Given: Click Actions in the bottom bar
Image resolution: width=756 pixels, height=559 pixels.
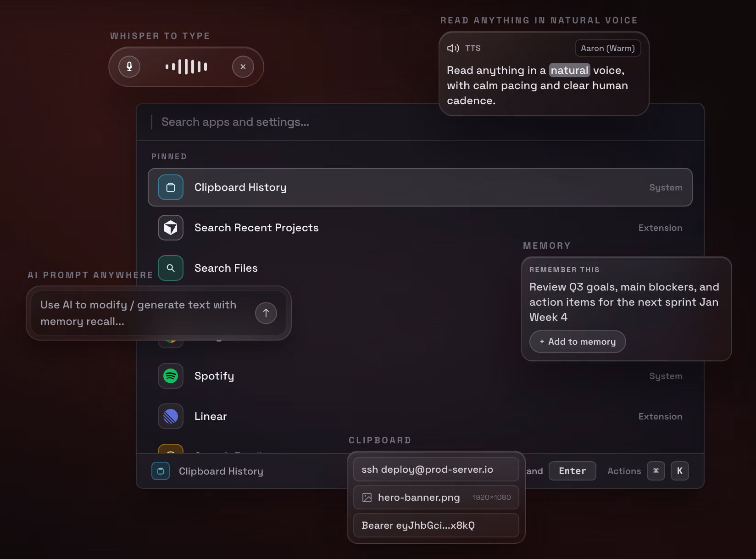Looking at the screenshot, I should click(x=624, y=471).
